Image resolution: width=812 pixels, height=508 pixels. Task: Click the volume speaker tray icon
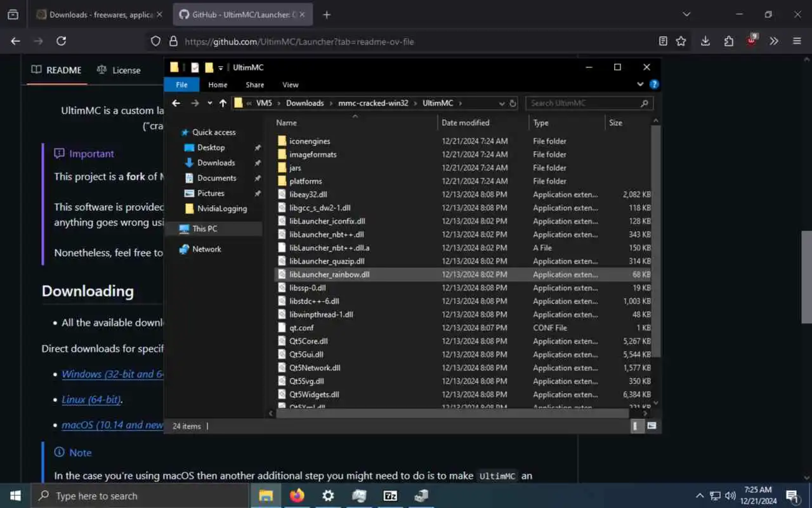[x=730, y=496]
